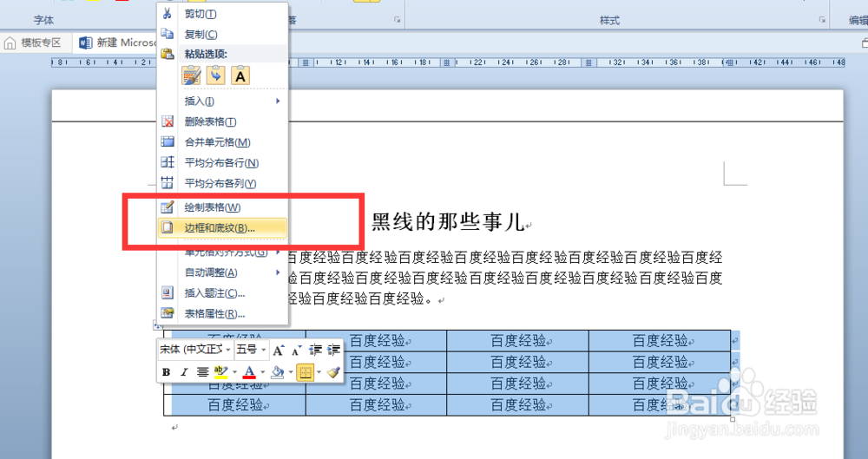Open borders dropdown arrow in mini toolbar
This screenshot has width=868, height=459.
(319, 372)
